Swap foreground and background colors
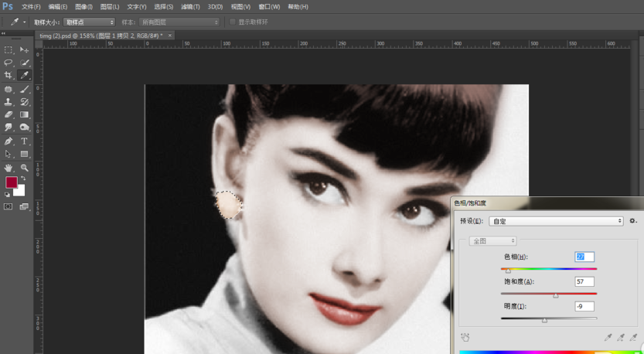 pyautogui.click(x=23, y=179)
